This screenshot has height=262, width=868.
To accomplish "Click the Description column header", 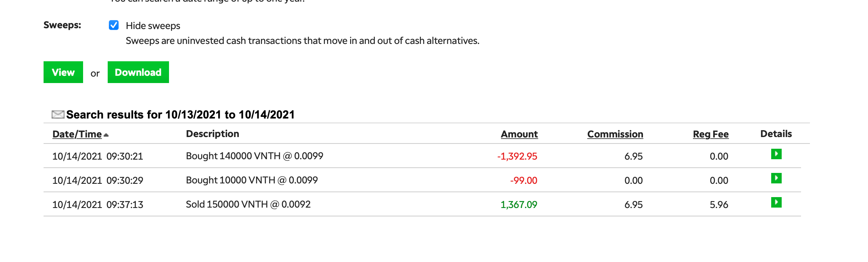I will (213, 134).
